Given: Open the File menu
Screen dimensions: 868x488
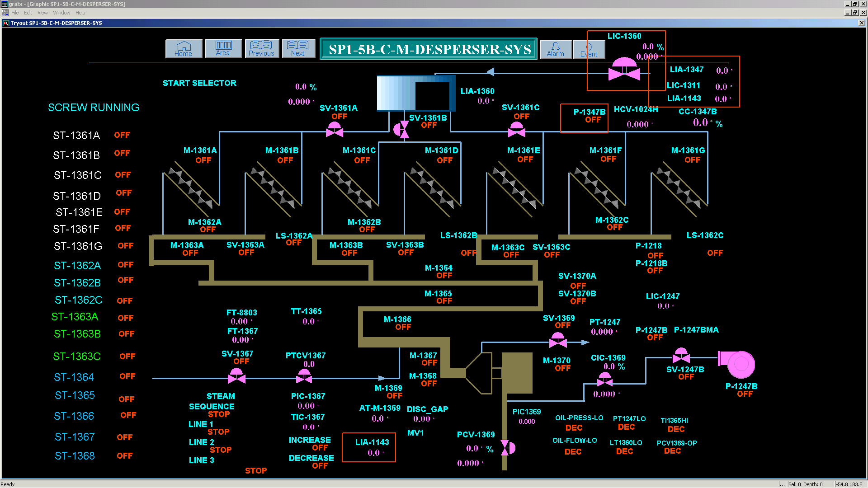Looking at the screenshot, I should coord(15,13).
